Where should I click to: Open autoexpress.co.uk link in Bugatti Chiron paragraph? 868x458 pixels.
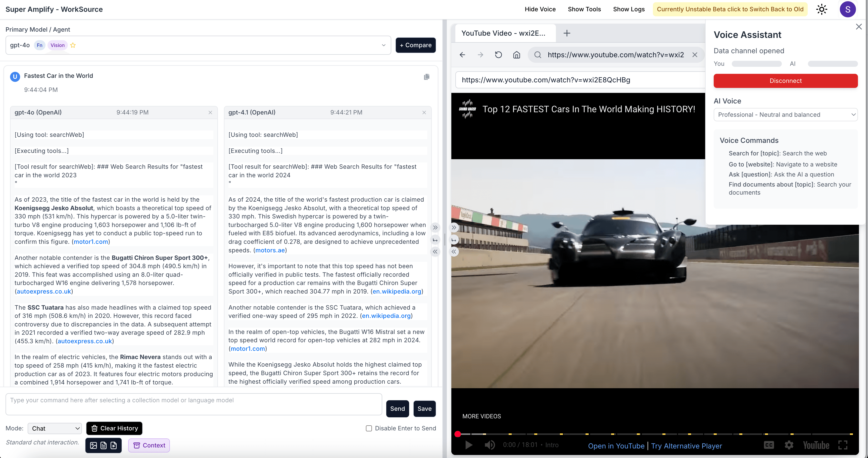[x=44, y=291]
